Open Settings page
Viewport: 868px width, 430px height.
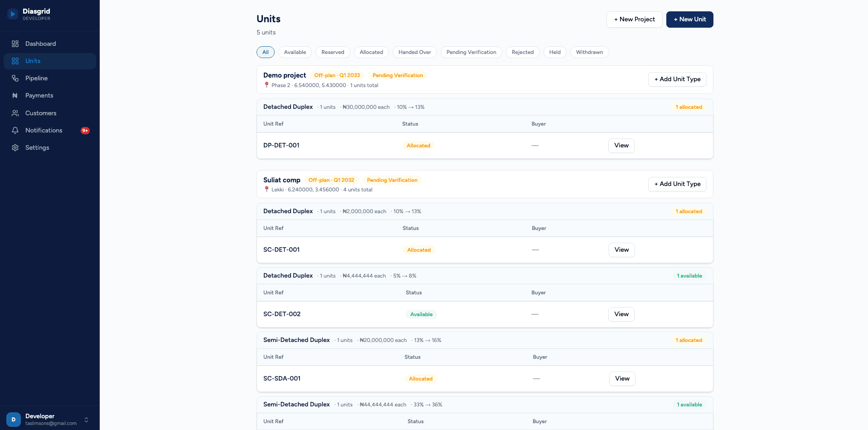(x=50, y=147)
